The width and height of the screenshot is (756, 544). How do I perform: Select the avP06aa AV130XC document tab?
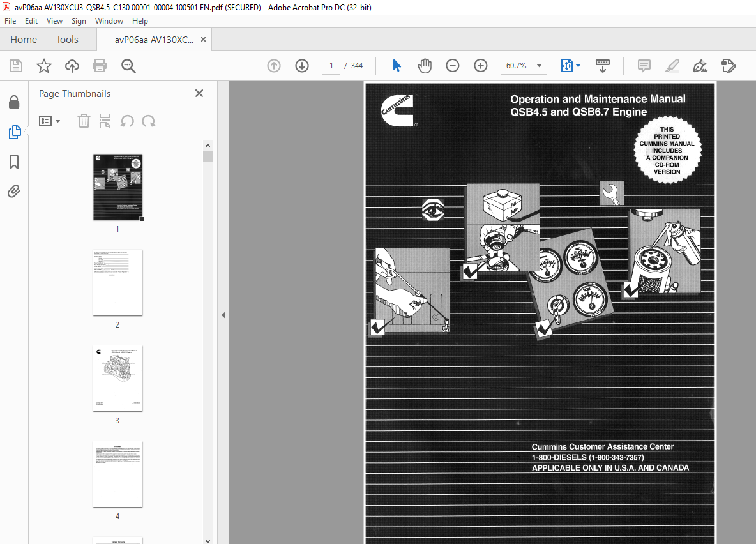click(154, 40)
